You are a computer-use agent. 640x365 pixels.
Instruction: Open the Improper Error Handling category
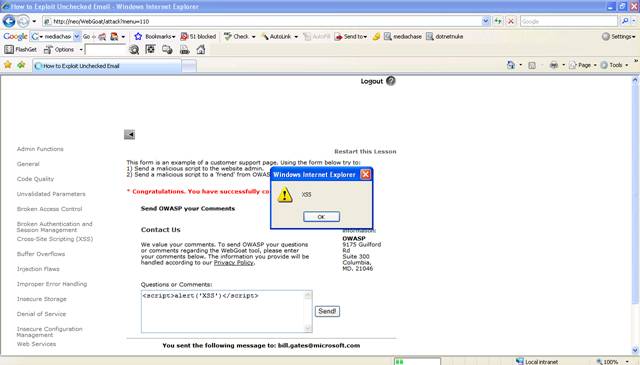52,284
